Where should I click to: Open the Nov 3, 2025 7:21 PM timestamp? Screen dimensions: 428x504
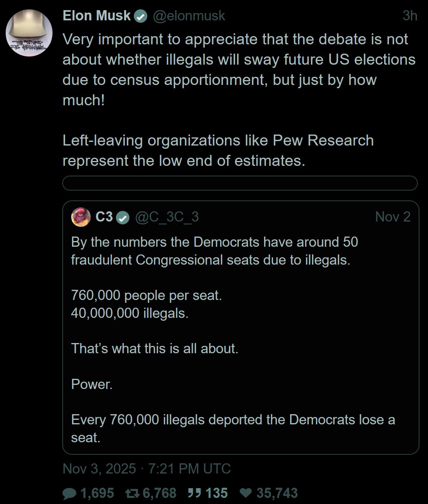[x=146, y=469]
